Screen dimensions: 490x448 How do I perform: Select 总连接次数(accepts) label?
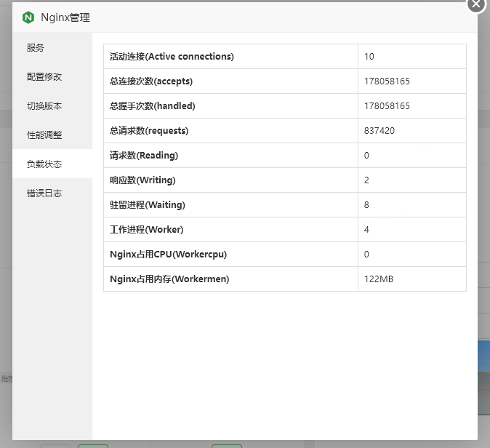click(x=151, y=81)
